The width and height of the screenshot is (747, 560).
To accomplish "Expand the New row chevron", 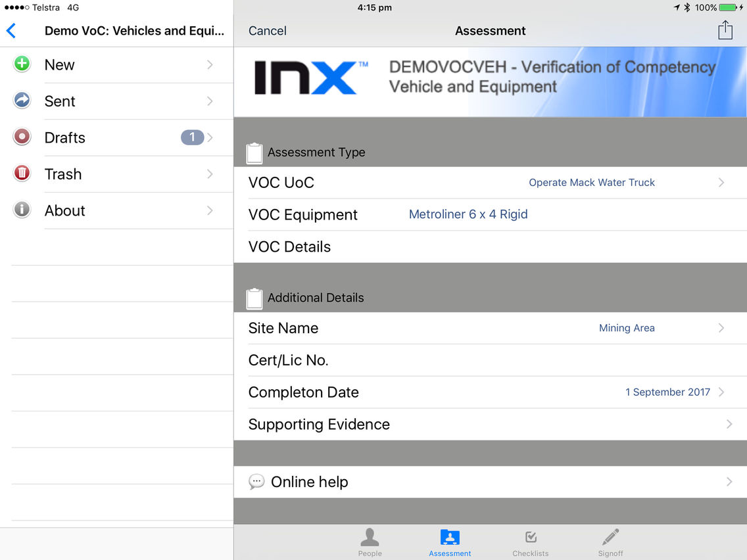I will click(210, 65).
